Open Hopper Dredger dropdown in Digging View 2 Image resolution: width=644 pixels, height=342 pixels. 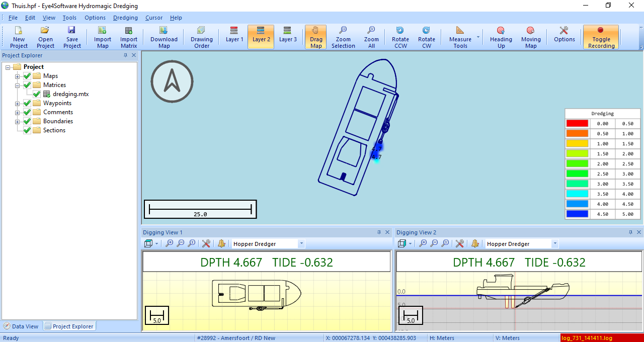tap(555, 244)
